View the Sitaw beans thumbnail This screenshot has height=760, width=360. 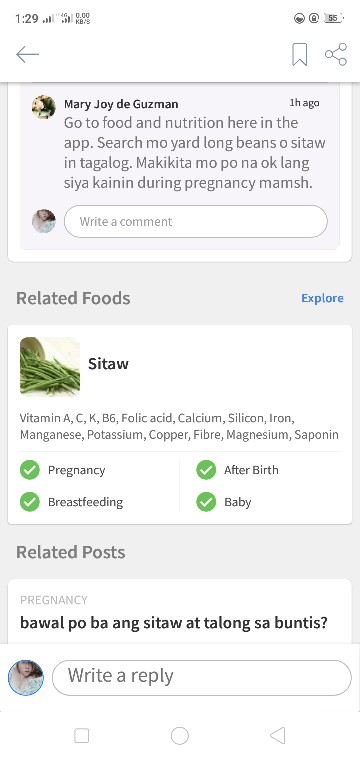(x=50, y=366)
